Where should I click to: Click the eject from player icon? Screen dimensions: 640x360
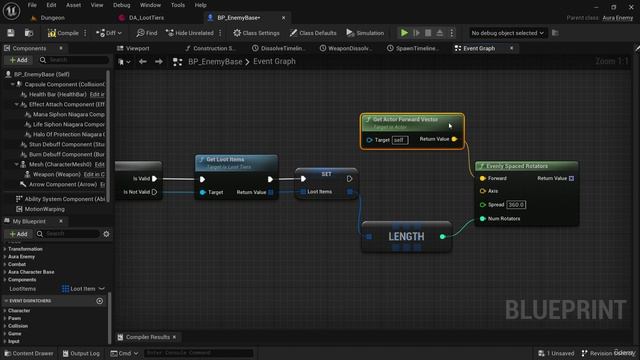tap(440, 33)
